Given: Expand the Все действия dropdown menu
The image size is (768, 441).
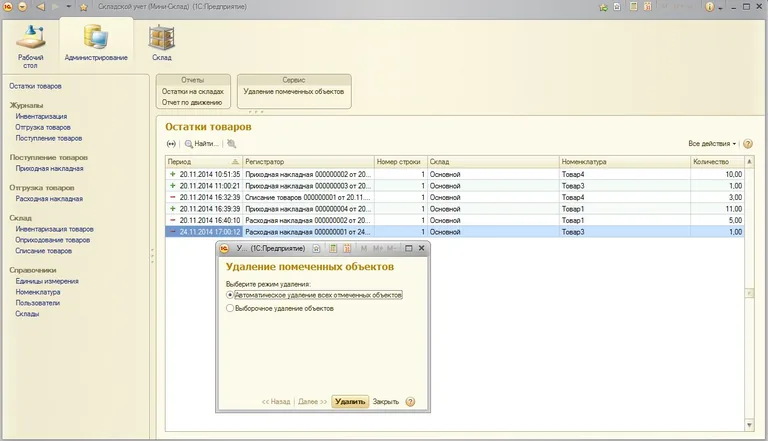Looking at the screenshot, I should coord(713,144).
